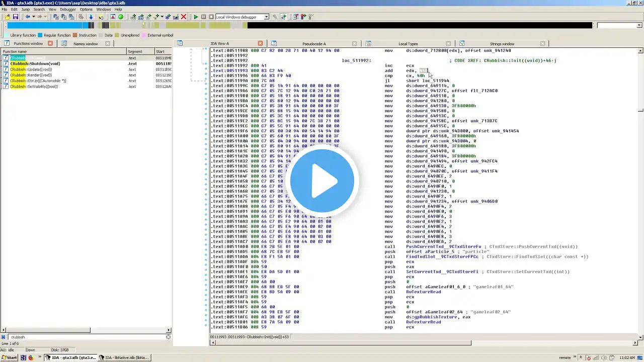The height and width of the screenshot is (362, 644).
Task: Click the green circle toolbar icon
Action: 121,17
